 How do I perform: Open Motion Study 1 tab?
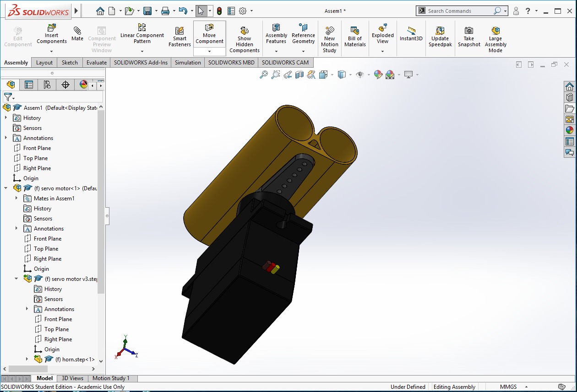pyautogui.click(x=111, y=378)
